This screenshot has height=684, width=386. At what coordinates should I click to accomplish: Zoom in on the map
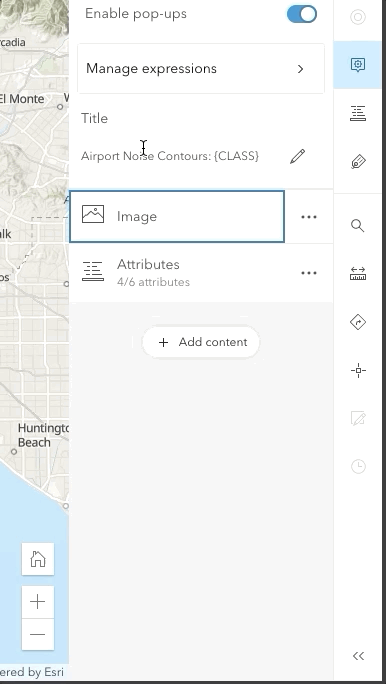coord(38,602)
